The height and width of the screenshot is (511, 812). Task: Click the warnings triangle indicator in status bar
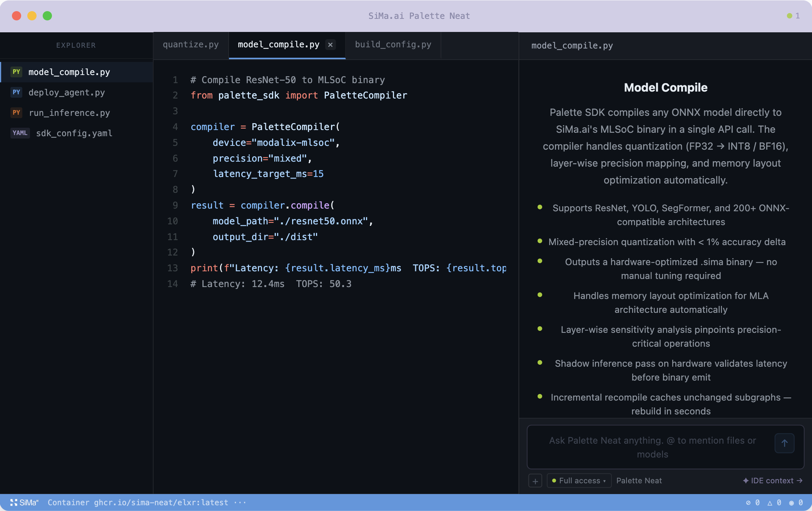[774, 503]
